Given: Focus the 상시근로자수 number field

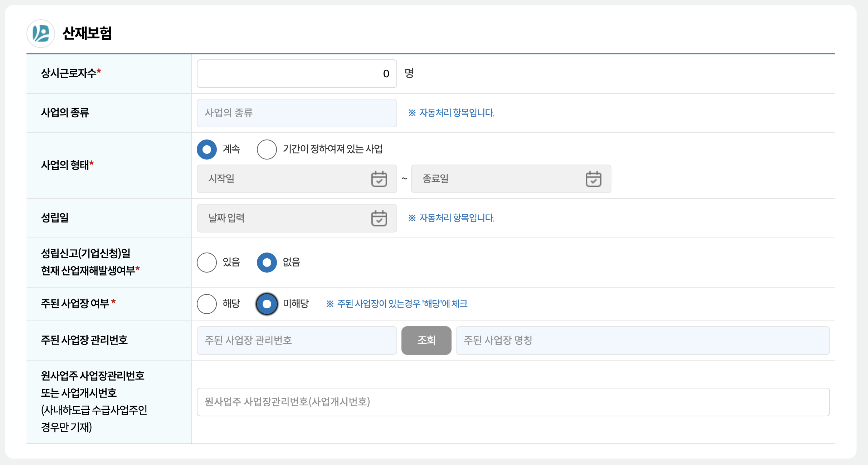Looking at the screenshot, I should coord(296,74).
